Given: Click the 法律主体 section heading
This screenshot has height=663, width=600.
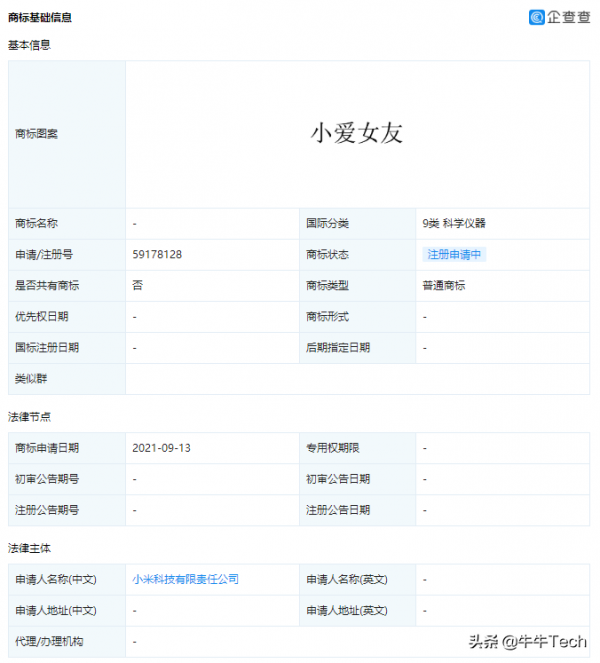Looking at the screenshot, I should coord(29,548).
